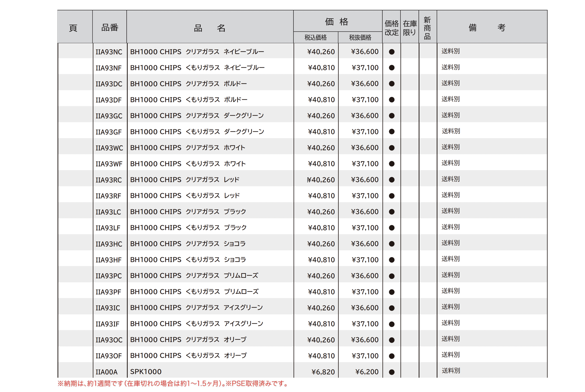The image size is (585, 392).
Task: Select product code IIA93NF
Action: [109, 68]
